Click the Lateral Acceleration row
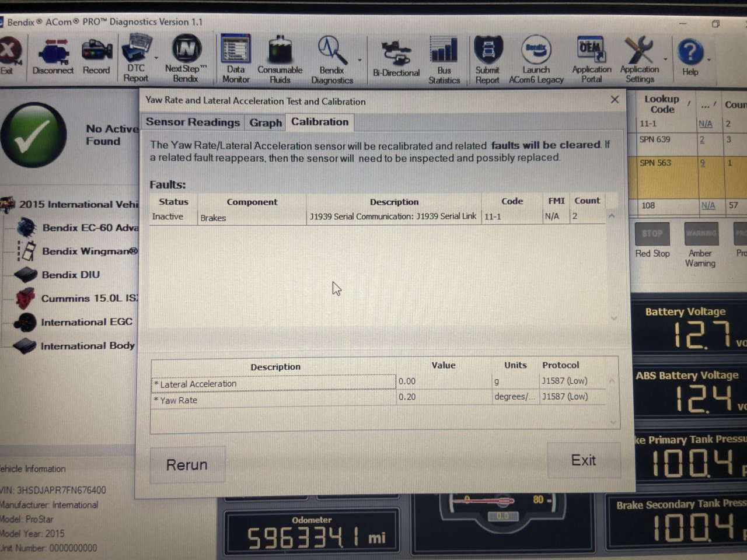 click(378, 383)
